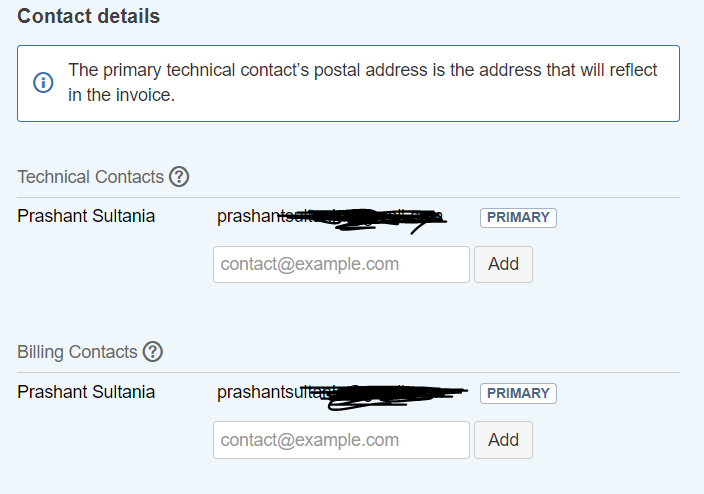Click divider line below Technical Contacts heading

tap(348, 198)
